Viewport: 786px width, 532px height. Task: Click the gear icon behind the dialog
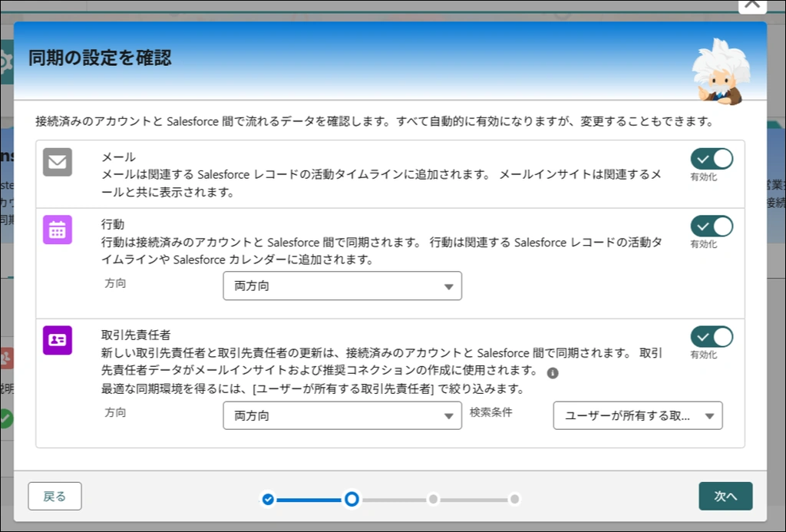6,63
